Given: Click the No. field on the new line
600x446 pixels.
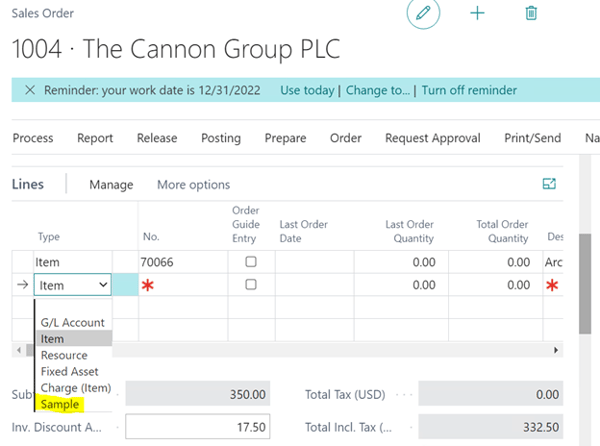Looking at the screenshot, I should (x=183, y=285).
